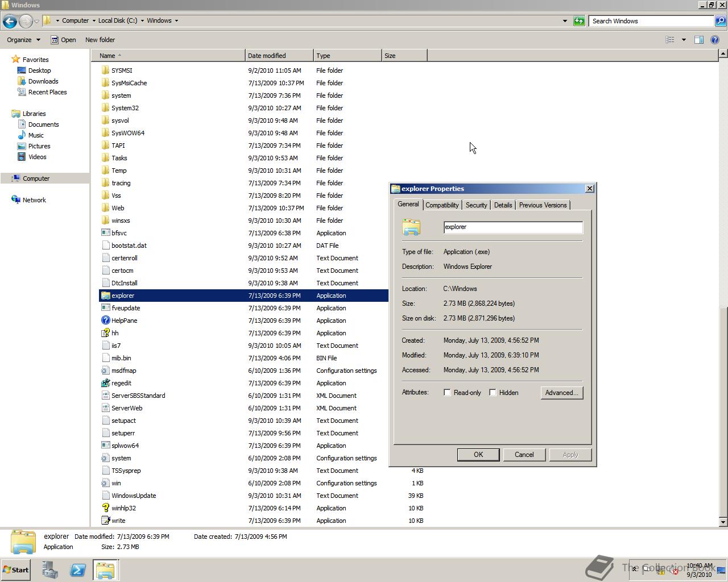Open the Help question mark icon
Image resolution: width=728 pixels, height=582 pixels.
(x=715, y=40)
